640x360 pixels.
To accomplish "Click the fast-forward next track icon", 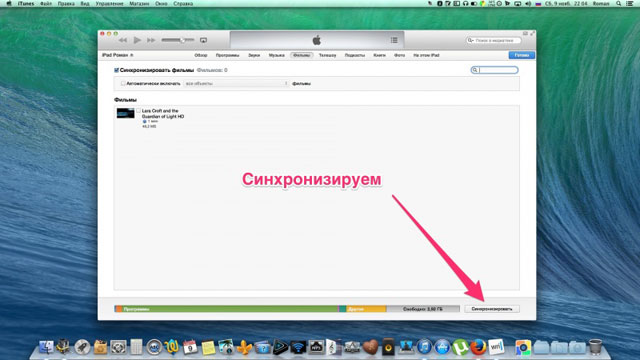I will 151,40.
